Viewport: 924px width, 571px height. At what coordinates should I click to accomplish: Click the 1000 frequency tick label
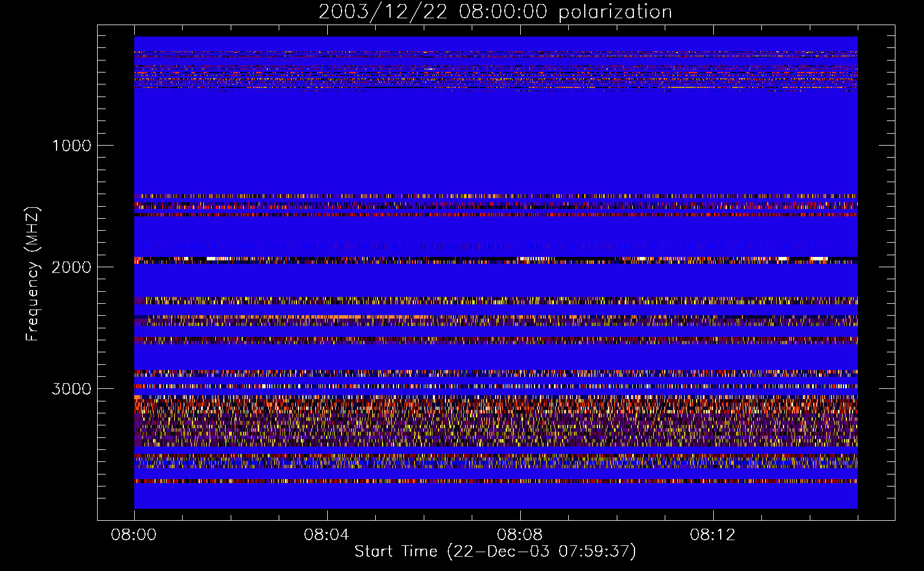click(x=71, y=146)
